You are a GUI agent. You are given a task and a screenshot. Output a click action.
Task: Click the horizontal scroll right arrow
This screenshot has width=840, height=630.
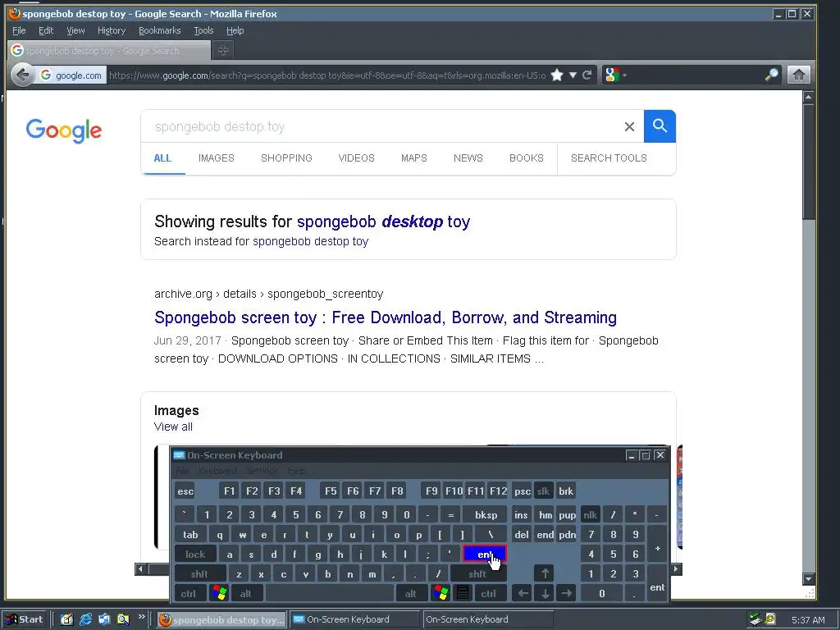676,569
